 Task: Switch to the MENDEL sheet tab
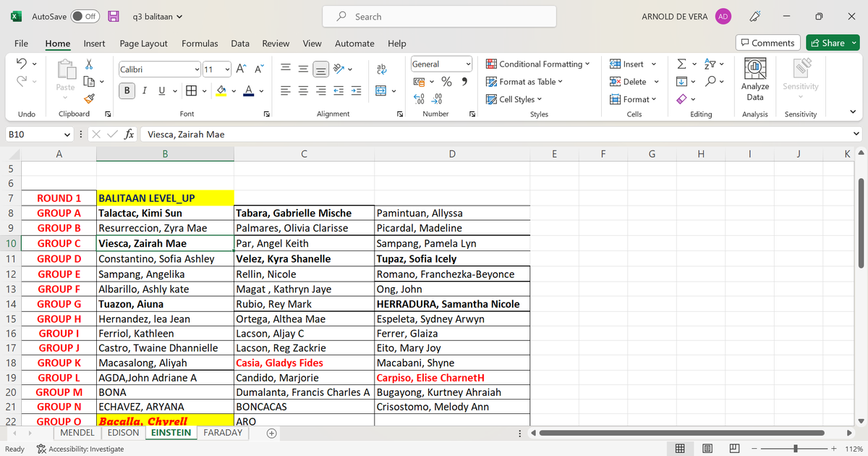click(x=77, y=433)
